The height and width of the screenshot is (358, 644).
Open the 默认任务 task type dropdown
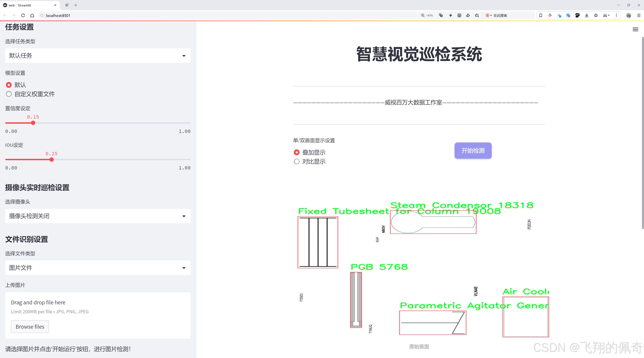98,55
